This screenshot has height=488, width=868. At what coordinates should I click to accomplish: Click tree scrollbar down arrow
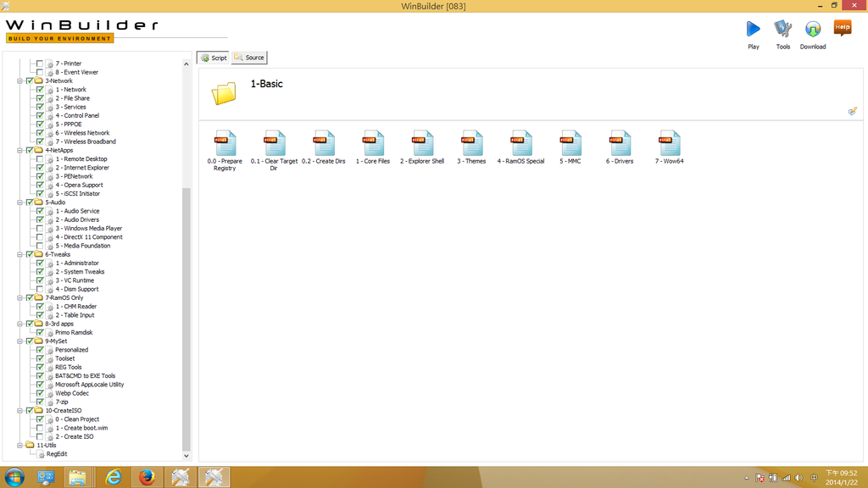click(186, 456)
